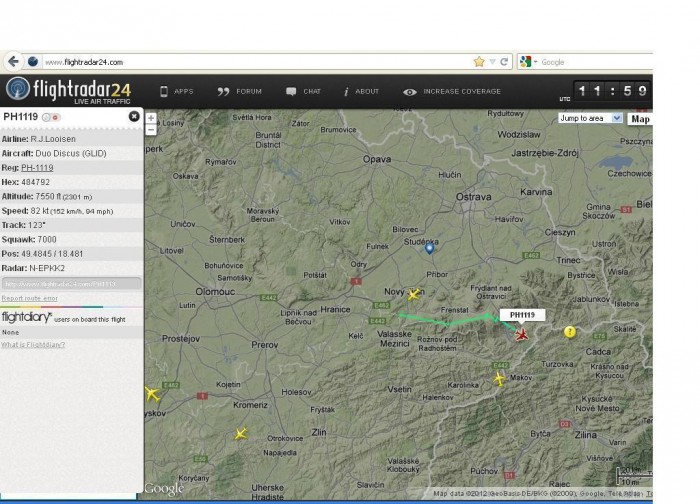The image size is (700, 504).
Task: Click the Pos: 49.4845 / 18.481 row
Action: 71,254
